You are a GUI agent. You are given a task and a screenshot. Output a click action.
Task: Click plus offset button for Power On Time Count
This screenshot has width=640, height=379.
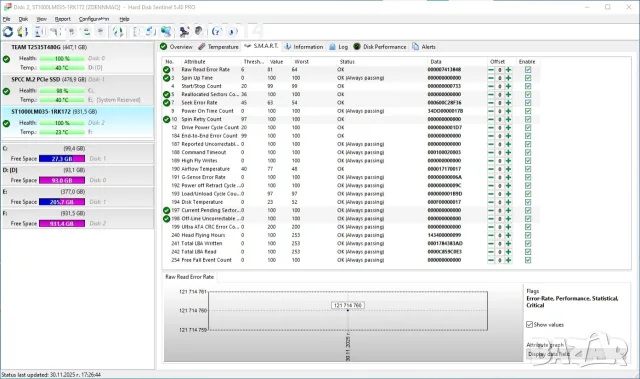(x=508, y=111)
